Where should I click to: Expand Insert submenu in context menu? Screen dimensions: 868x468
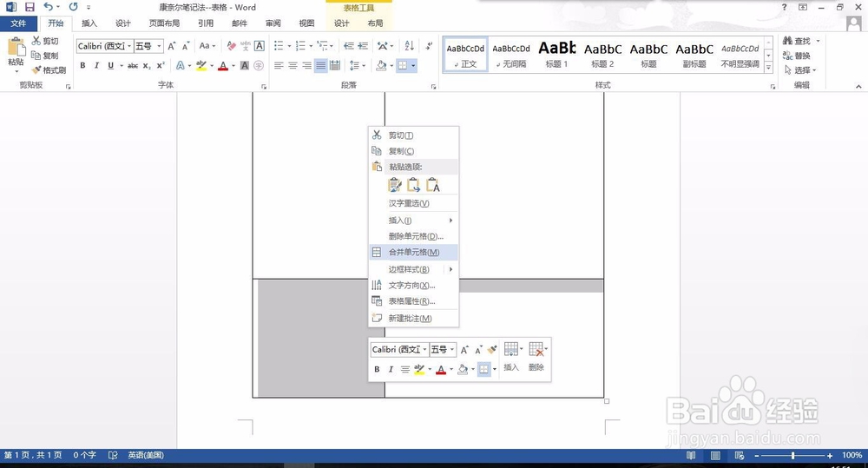[x=413, y=221]
